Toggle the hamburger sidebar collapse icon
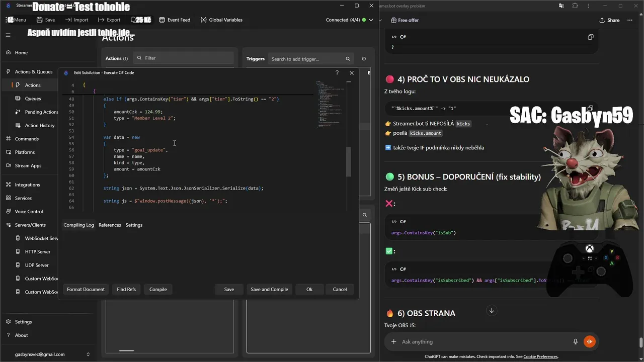The image size is (644, 362). pyautogui.click(x=8, y=35)
